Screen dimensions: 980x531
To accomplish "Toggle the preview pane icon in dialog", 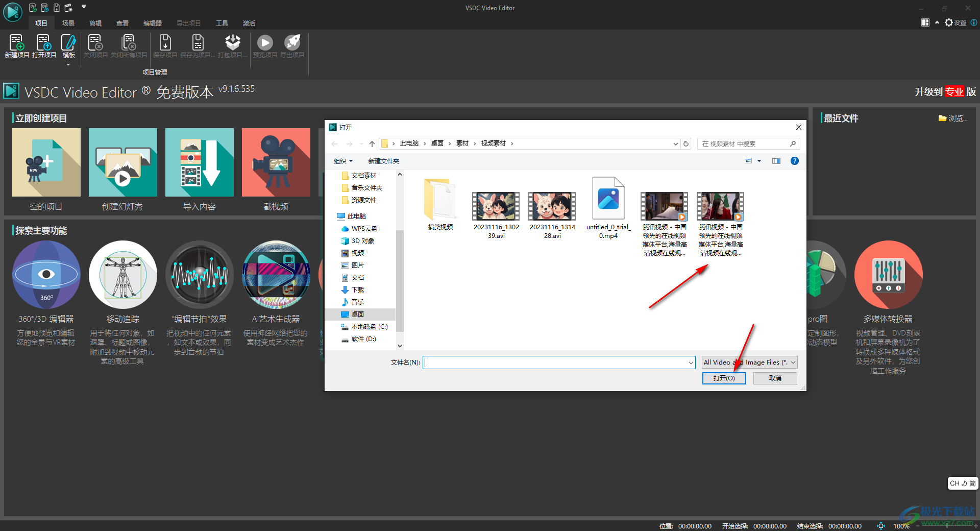I will point(776,161).
